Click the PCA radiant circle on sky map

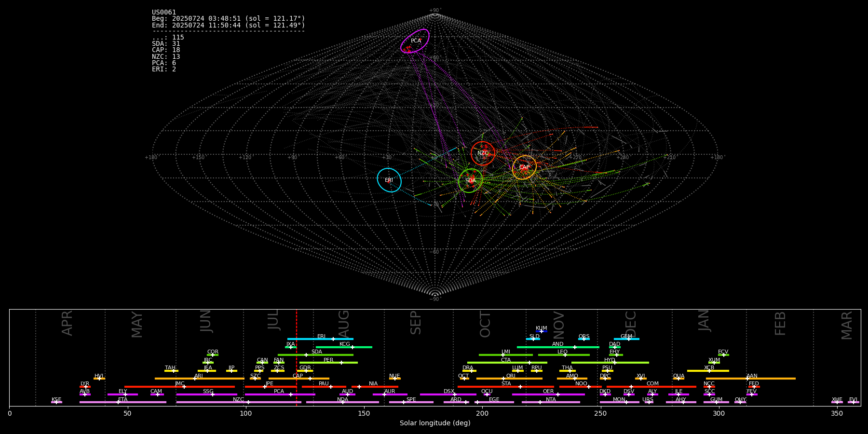tap(415, 41)
